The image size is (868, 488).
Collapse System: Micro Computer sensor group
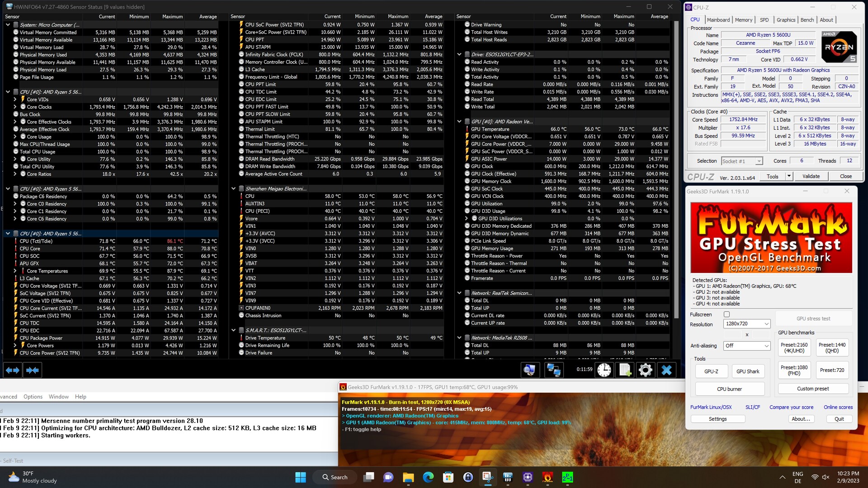point(8,25)
